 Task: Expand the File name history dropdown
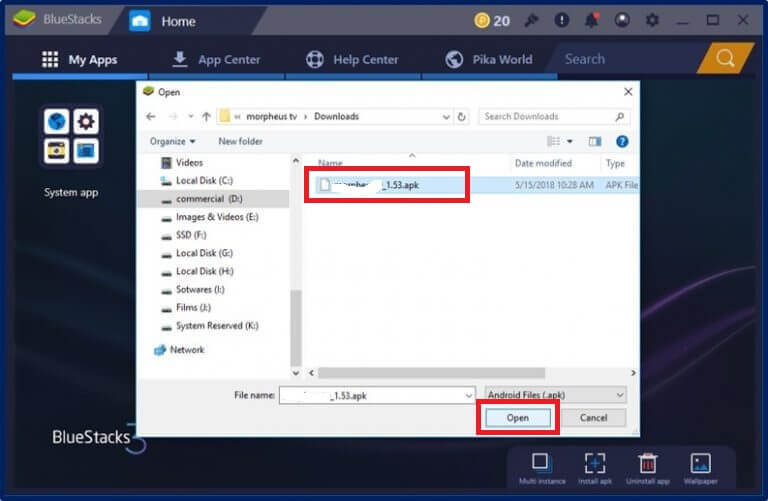(x=469, y=395)
